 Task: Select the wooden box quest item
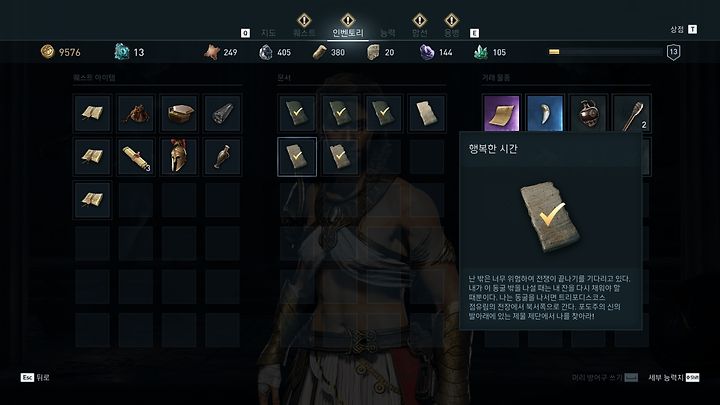[179, 113]
